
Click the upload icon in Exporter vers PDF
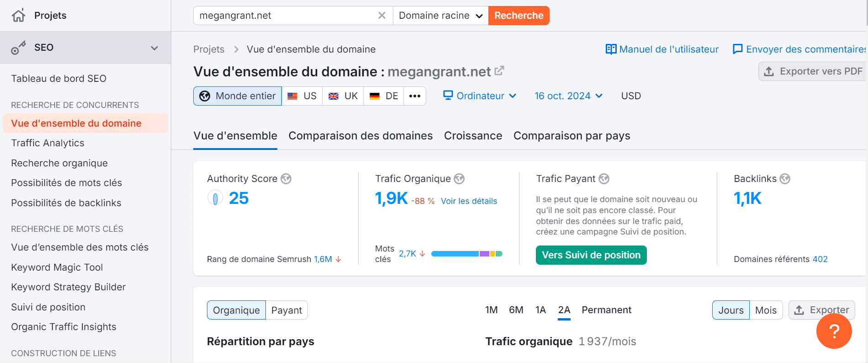pyautogui.click(x=769, y=71)
